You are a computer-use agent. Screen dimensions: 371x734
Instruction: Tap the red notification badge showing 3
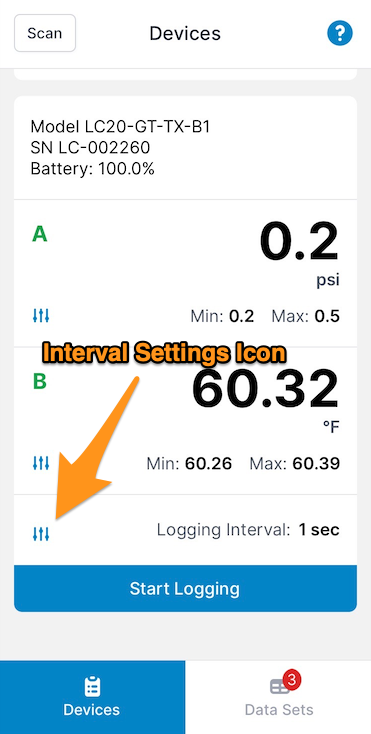click(292, 680)
